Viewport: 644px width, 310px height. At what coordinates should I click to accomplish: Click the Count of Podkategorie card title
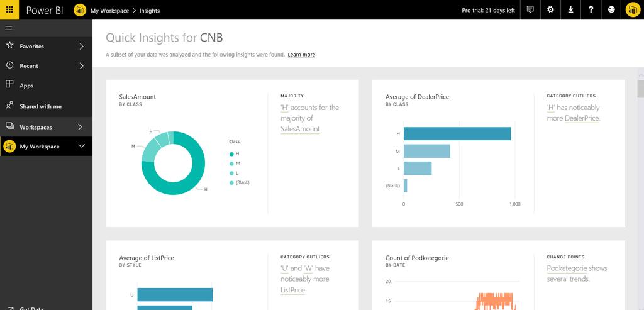point(417,258)
